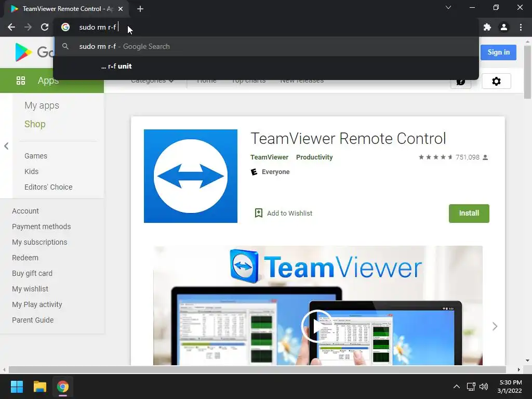Open the TeamViewer developer link
The image size is (532, 399).
[x=270, y=157]
